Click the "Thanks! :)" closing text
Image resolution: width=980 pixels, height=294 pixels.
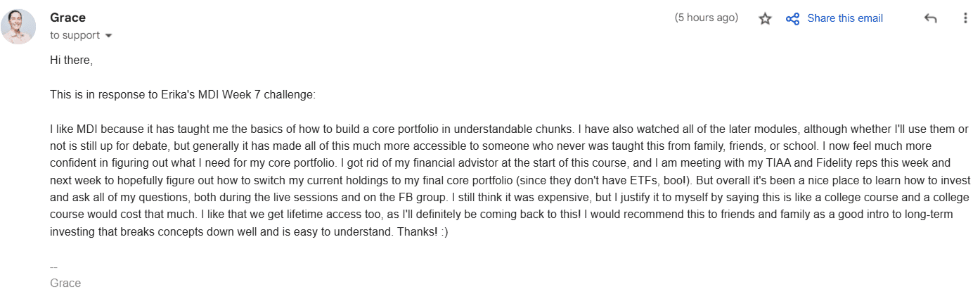421,232
